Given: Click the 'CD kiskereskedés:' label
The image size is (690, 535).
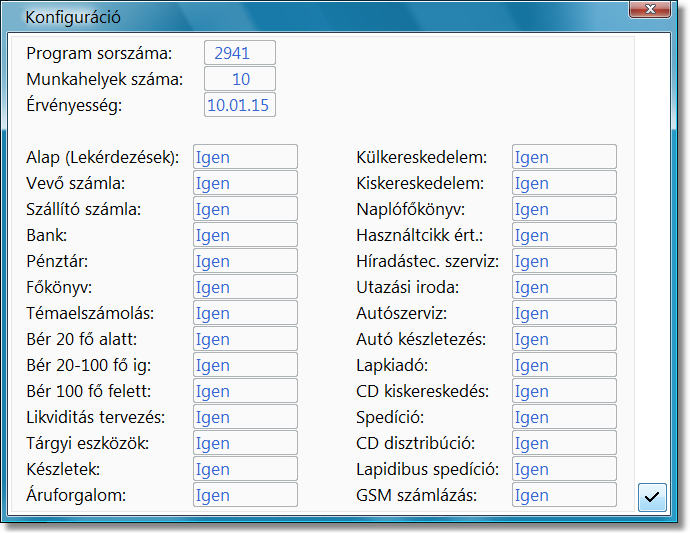Looking at the screenshot, I should pyautogui.click(x=422, y=391).
